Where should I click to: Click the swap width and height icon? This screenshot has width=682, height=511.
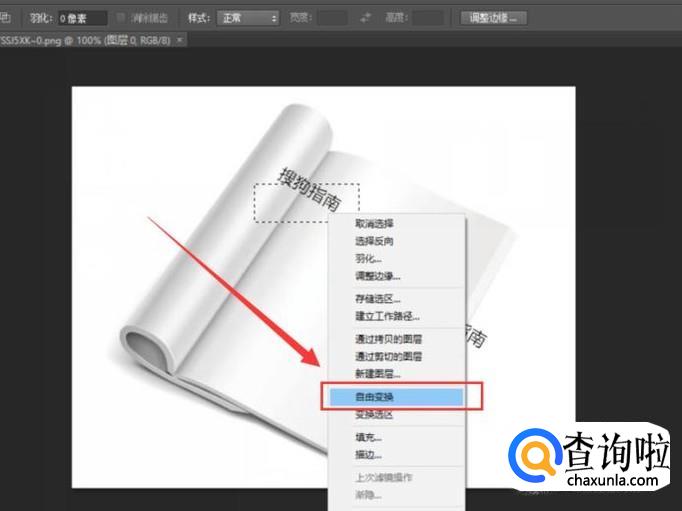[365, 18]
